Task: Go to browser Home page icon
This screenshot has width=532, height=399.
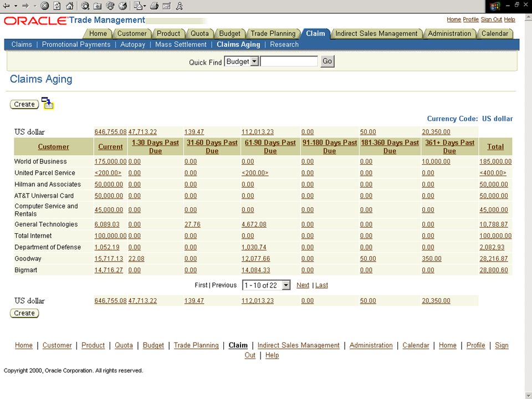Action: (x=70, y=6)
